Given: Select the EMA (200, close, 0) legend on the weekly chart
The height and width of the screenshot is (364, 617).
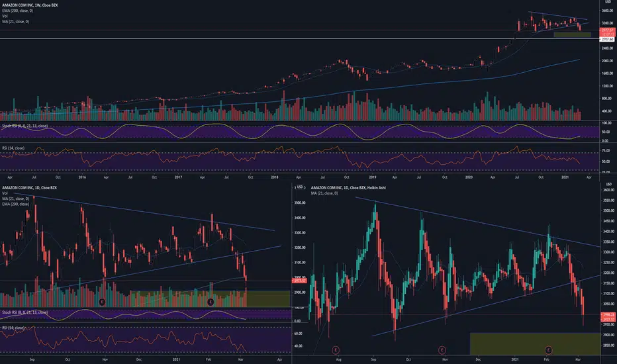Looking at the screenshot, I should pyautogui.click(x=17, y=11).
